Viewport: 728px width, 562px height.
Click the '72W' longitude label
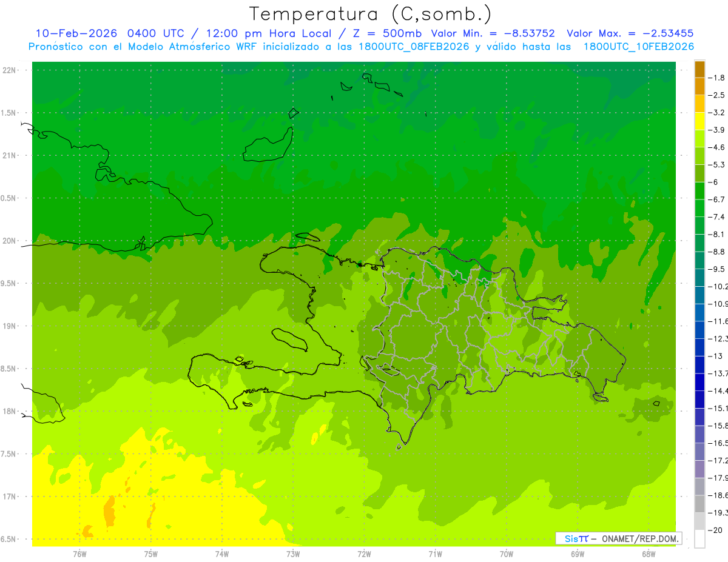[365, 554]
